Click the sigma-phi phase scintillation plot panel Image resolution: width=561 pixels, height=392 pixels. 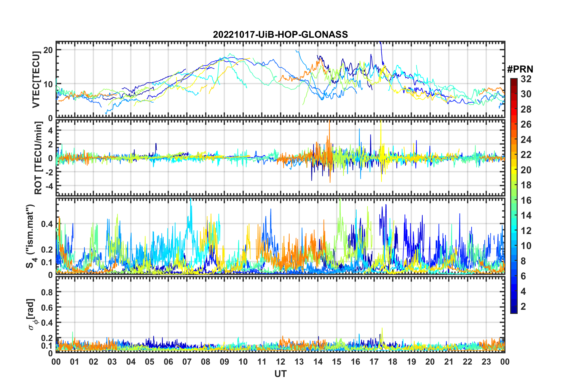[280, 314]
